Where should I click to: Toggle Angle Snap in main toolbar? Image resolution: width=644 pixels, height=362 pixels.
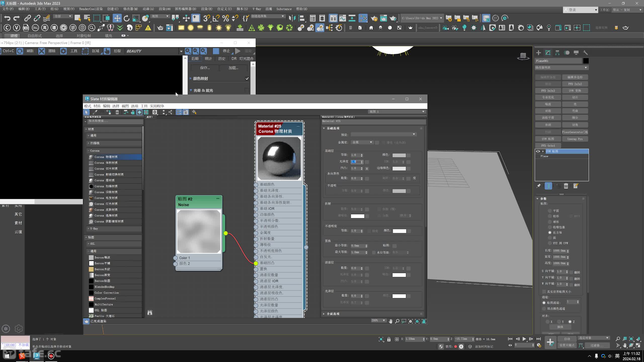[x=216, y=18]
